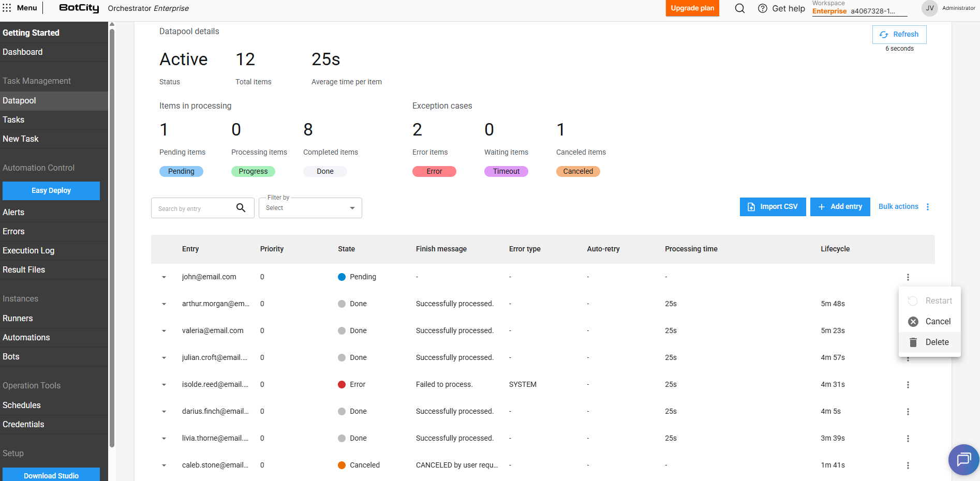Click the search magnifier icon in top bar
980x481 pixels.
(x=740, y=8)
